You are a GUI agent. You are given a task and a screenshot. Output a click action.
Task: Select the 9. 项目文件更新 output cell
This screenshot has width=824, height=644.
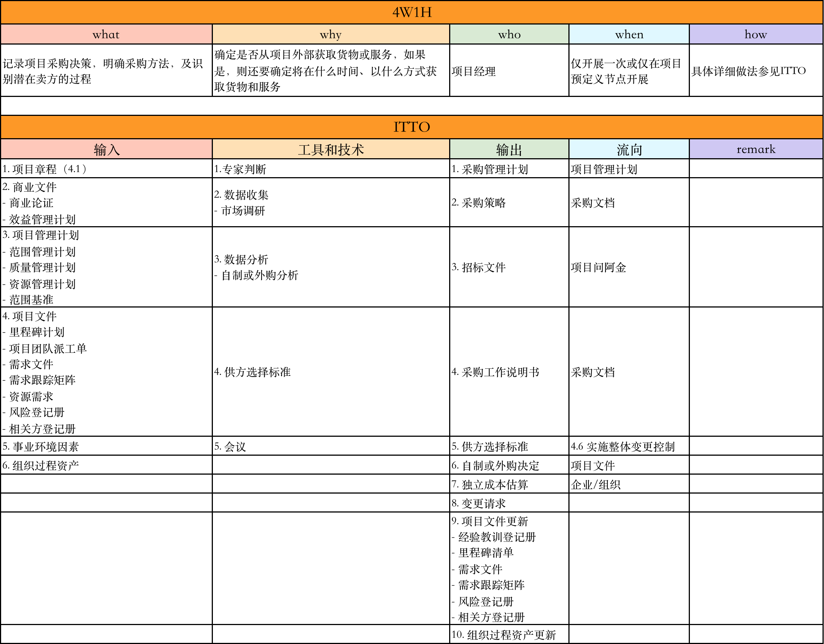tap(509, 569)
